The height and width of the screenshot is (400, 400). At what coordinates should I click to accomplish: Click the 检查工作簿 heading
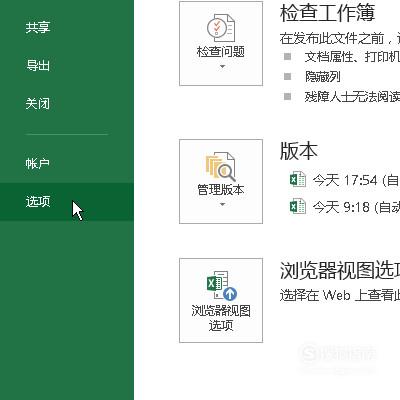tap(327, 13)
